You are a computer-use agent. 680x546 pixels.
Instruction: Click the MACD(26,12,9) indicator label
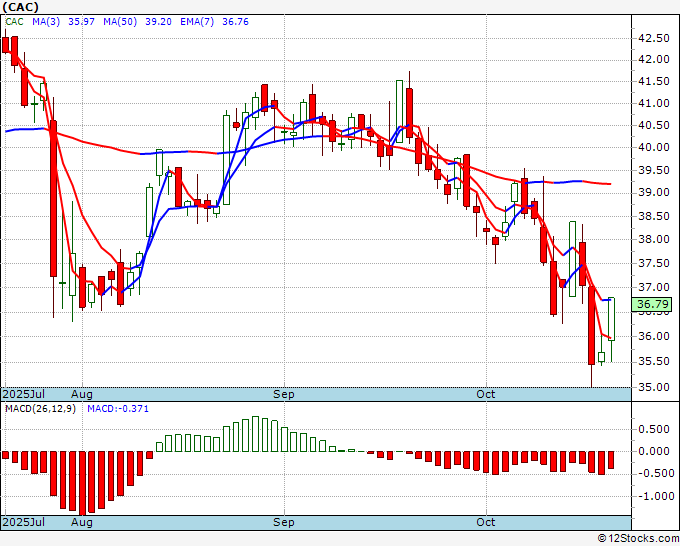point(40,409)
